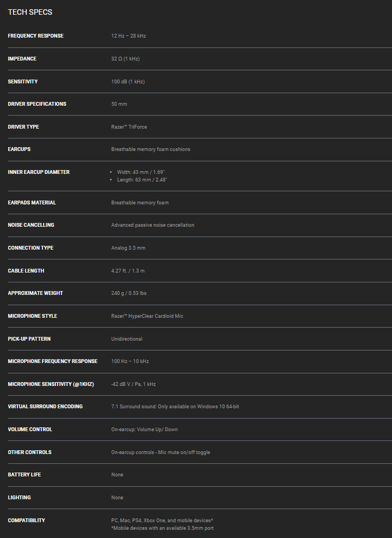Click the PC, Mac, PS4 compatibility text
The image size is (392, 538).
162,521
